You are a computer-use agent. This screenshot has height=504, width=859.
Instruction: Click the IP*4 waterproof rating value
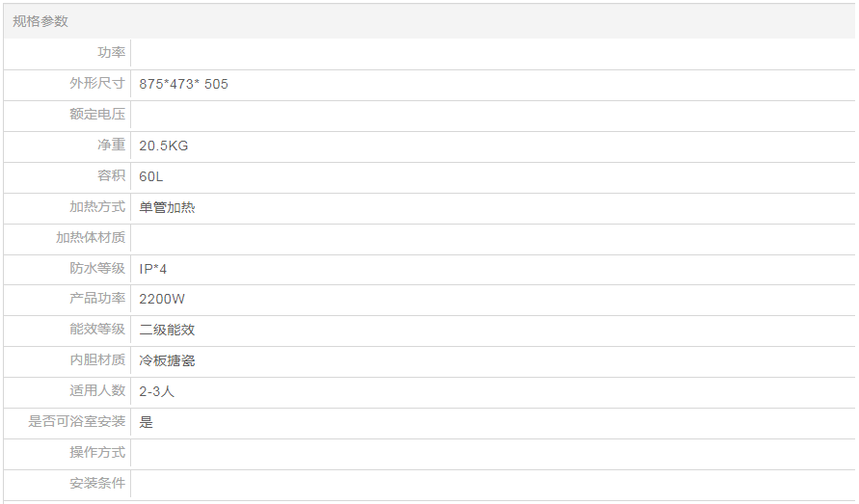point(153,269)
